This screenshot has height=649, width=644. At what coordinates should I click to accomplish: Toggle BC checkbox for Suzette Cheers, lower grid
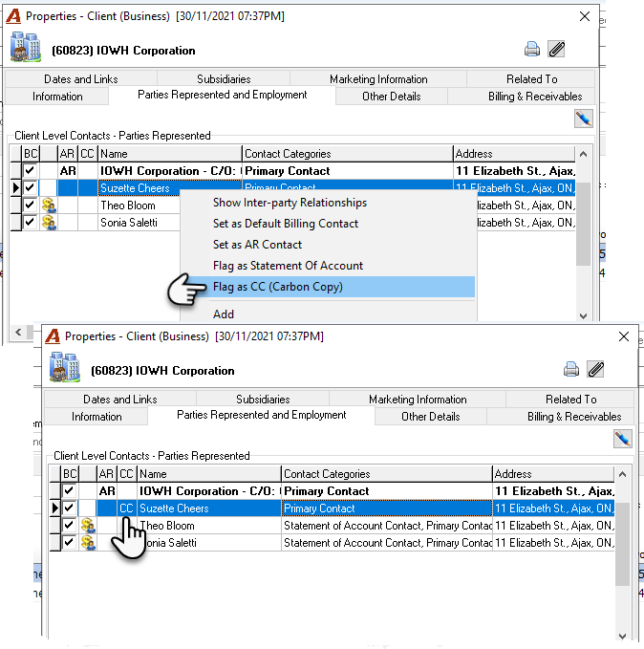pos(69,508)
